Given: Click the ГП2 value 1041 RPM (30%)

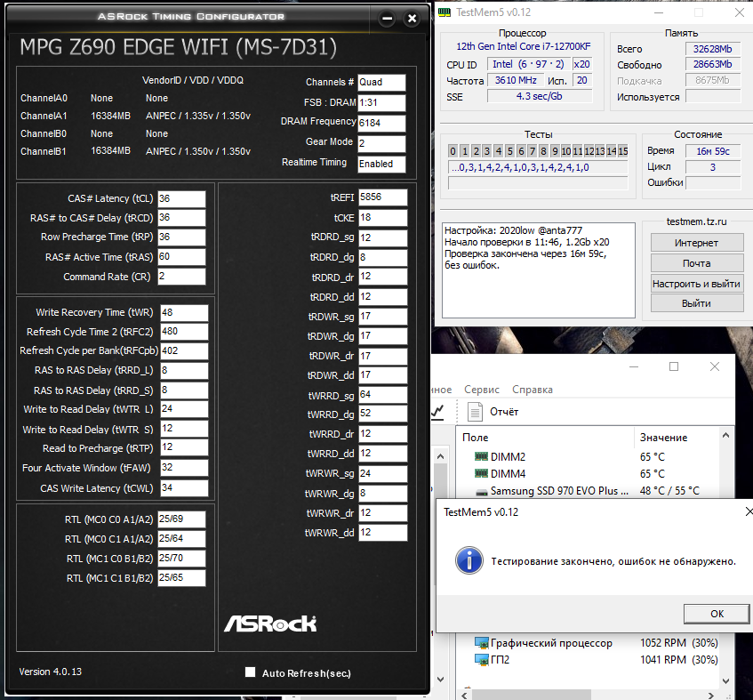Looking at the screenshot, I should (678, 660).
